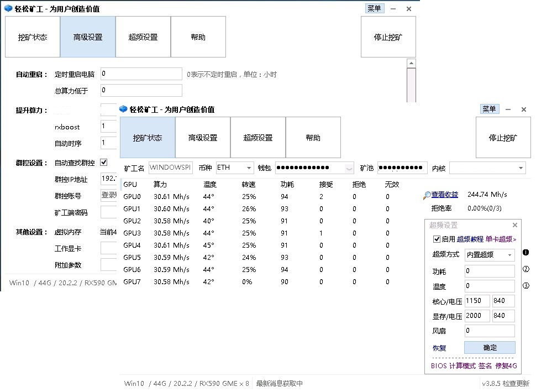Switch to 帮助 tab in the front window
The image size is (536, 392).
(x=313, y=138)
